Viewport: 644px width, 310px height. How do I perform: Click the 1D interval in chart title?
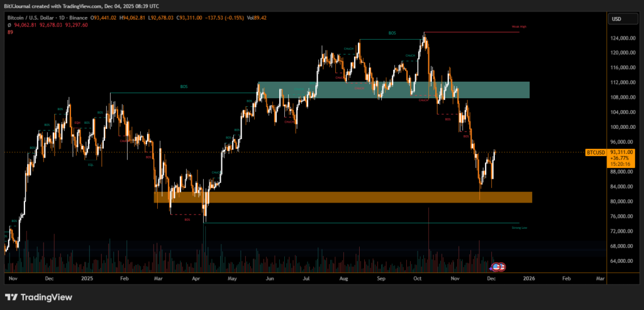pos(60,19)
